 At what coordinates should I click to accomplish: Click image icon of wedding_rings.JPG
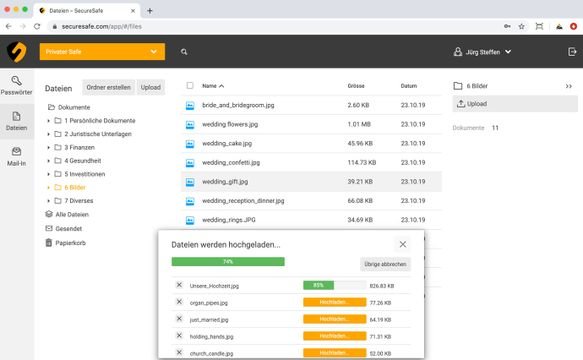(190, 220)
